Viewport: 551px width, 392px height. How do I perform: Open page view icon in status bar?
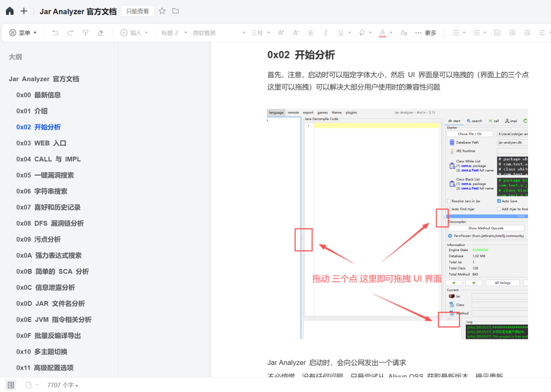[29, 385]
